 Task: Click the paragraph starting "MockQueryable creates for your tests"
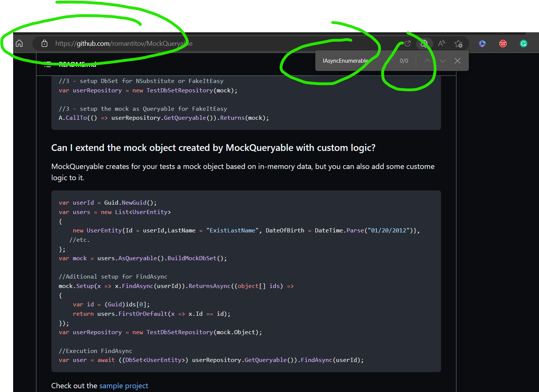[243, 172]
